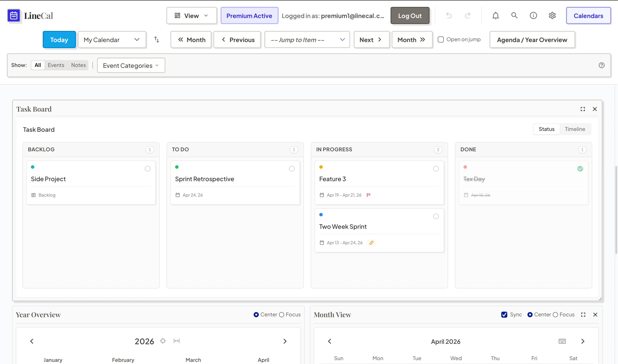The image size is (618, 364).
Task: Open search with magnifier icon
Action: [x=514, y=15]
